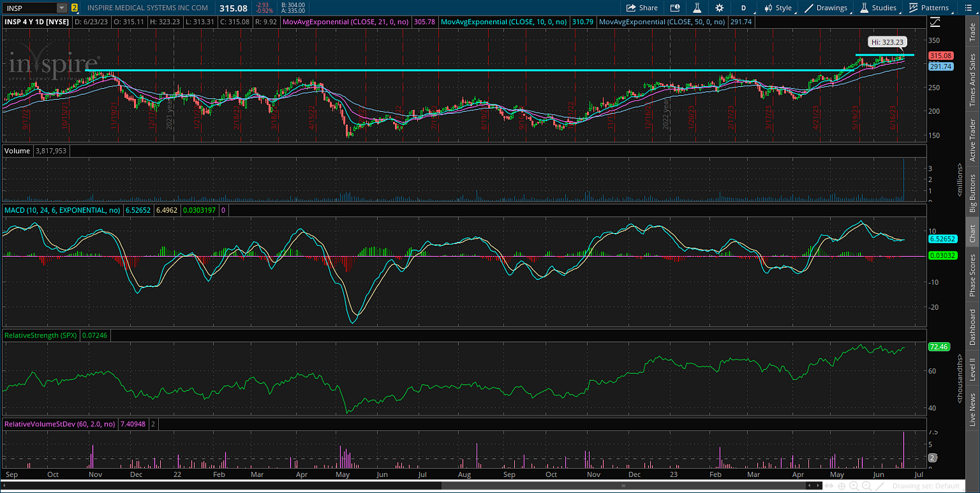Click the Hi: 323.23 price bubble
Viewport: 980px width, 493px height.
tap(888, 42)
